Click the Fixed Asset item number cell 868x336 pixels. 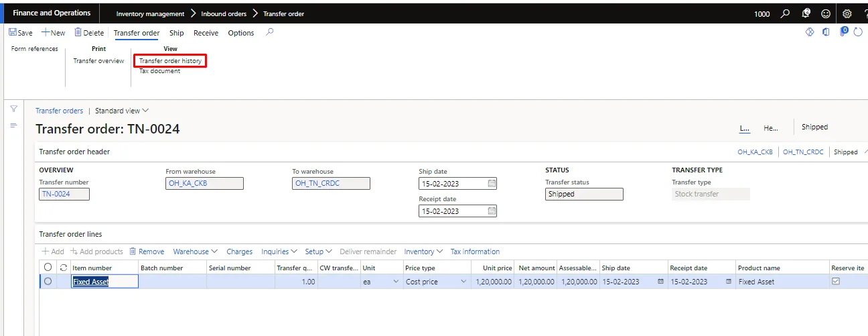coord(104,282)
